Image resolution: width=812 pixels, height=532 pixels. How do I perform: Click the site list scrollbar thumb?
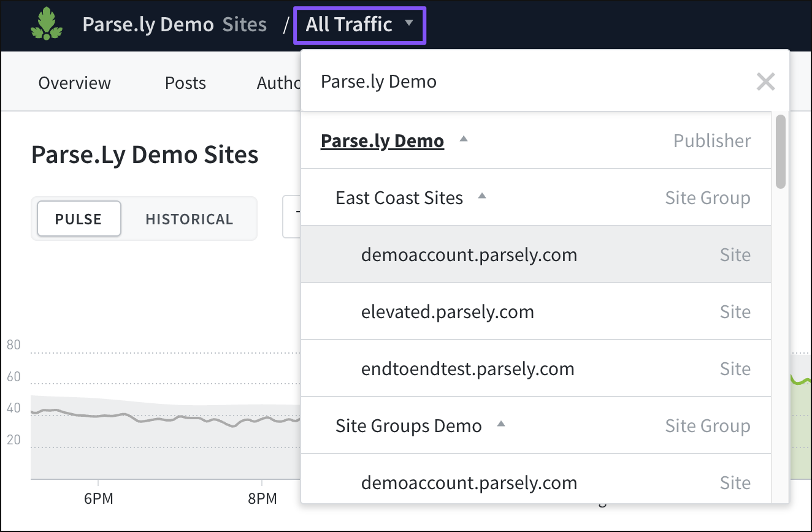click(x=780, y=151)
